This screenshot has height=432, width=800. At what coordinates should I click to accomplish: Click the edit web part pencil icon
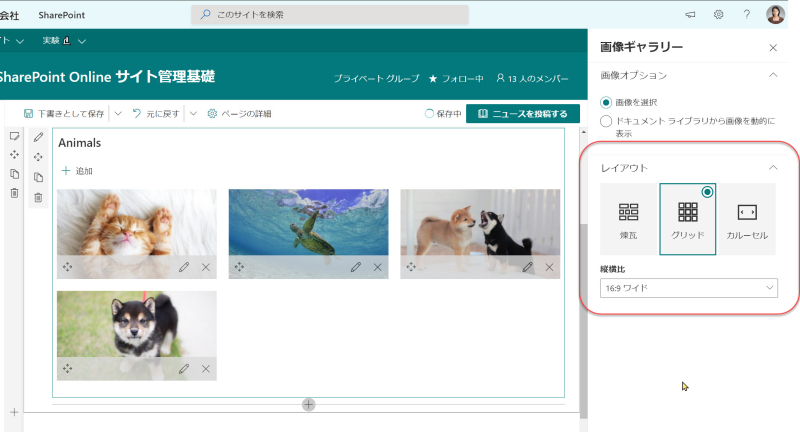click(38, 137)
